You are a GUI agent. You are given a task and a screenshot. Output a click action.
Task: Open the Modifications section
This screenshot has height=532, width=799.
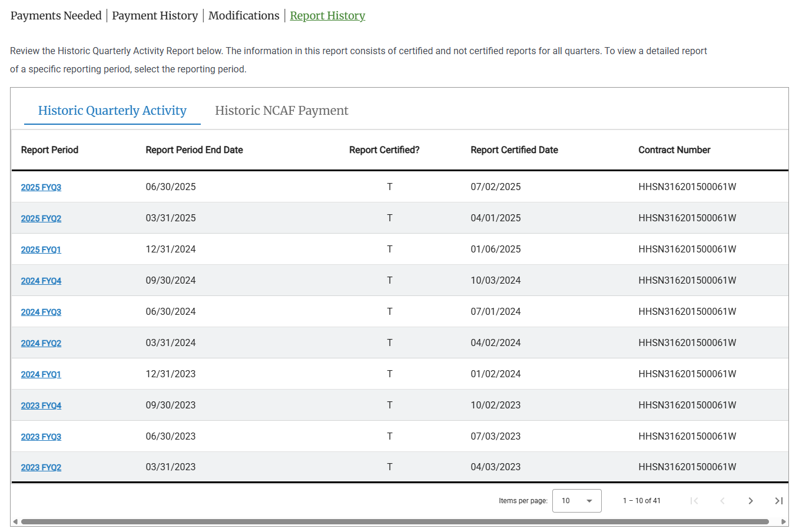[243, 15]
